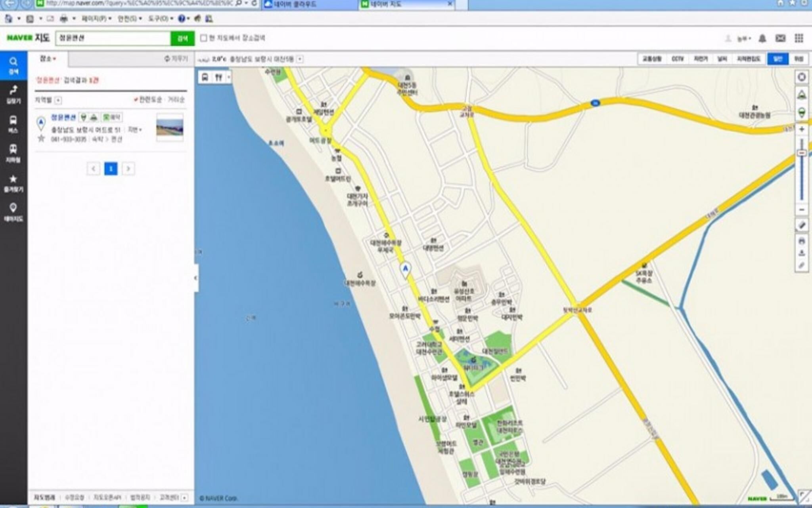Click the IE help question mark icon

182,18
